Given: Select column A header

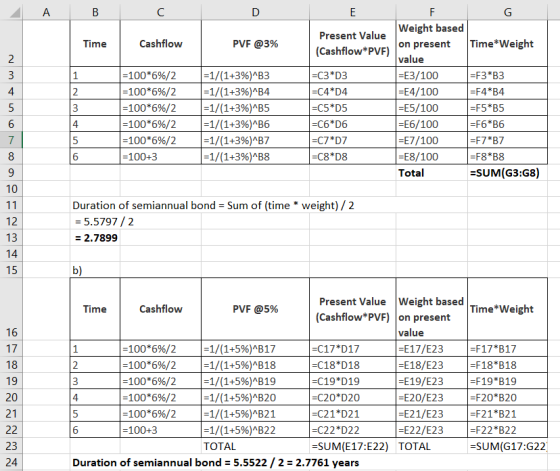Looking at the screenshot, I should pos(46,12).
